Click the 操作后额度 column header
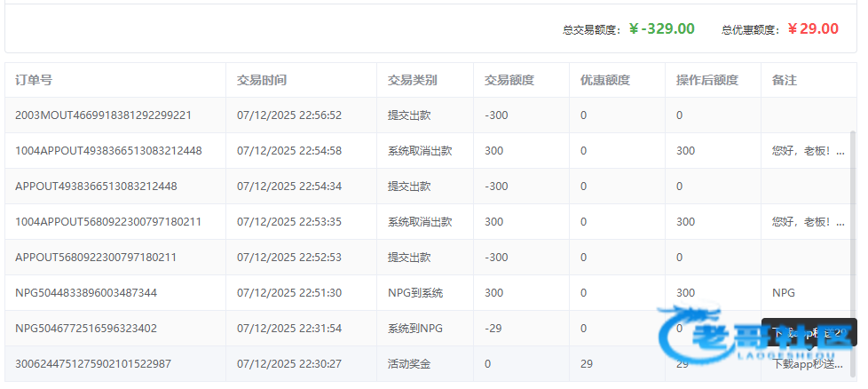 point(706,80)
